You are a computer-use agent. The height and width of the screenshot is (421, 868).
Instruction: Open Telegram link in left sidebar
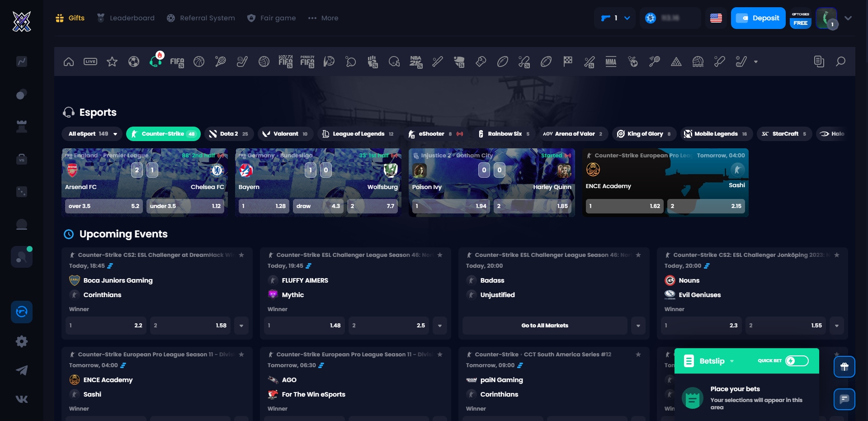point(22,370)
